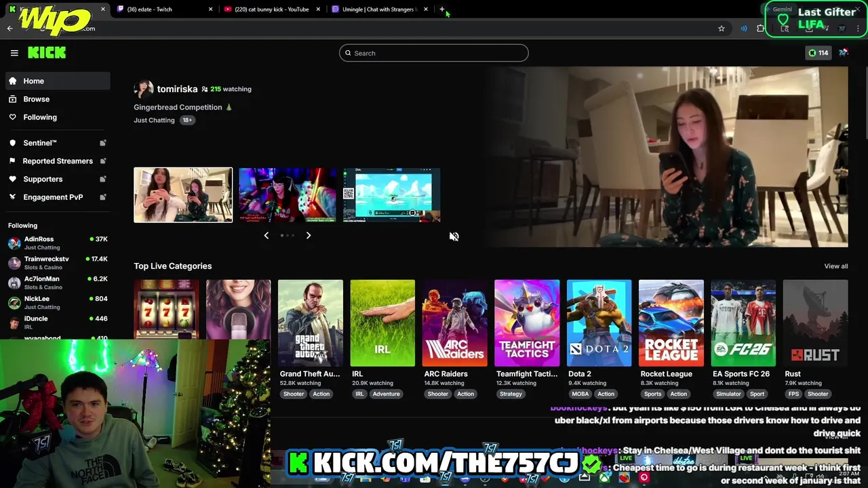The height and width of the screenshot is (488, 868).
Task: Switch to cat bunny kick YouTube tab
Action: [271, 9]
